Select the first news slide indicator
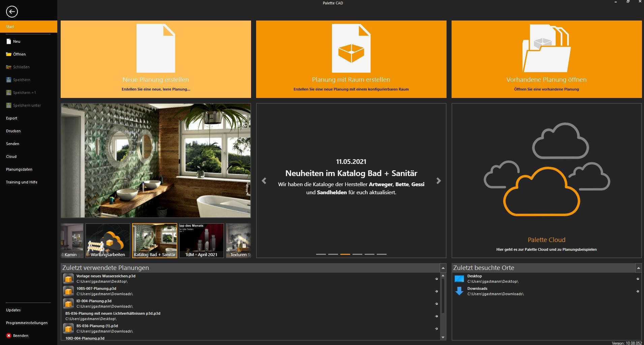644x345 pixels. [321, 254]
